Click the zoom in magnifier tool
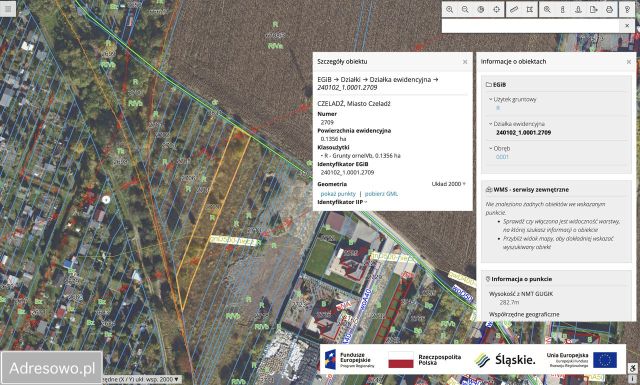Screen dimensions: 640x385 (449, 9)
